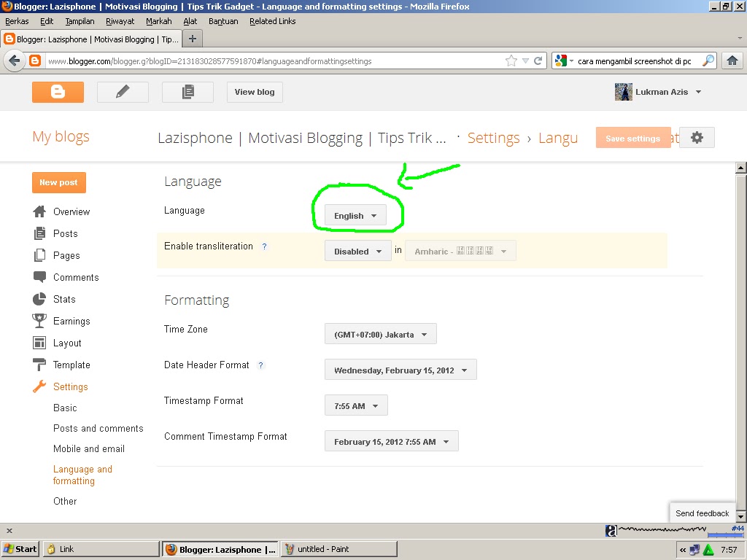Click the orange Blogger logo button
Viewport: 747px width, 560px height.
(x=58, y=92)
